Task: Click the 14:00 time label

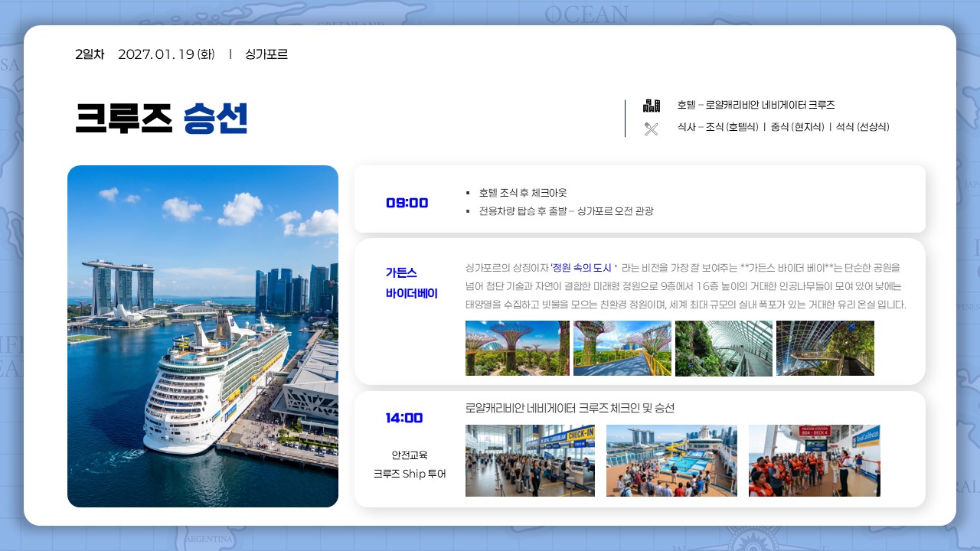Action: tap(404, 418)
